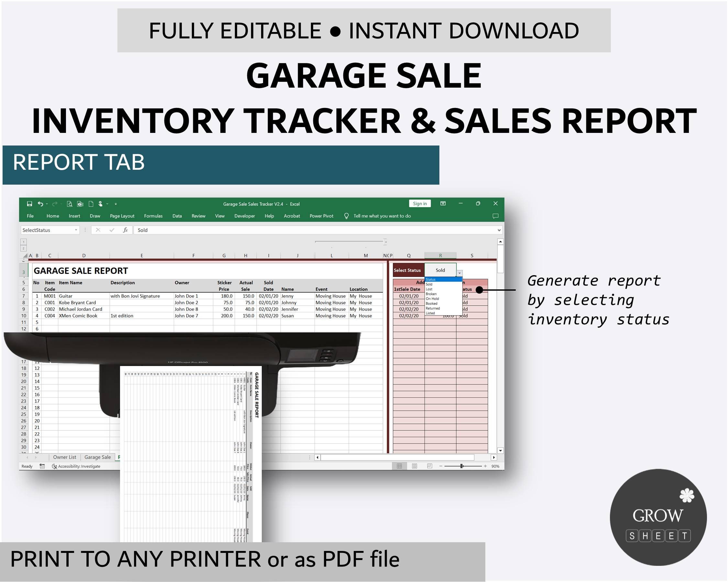Viewport: 728px width, 582px height.
Task: Open Print Preview and Print
Action: [70, 204]
